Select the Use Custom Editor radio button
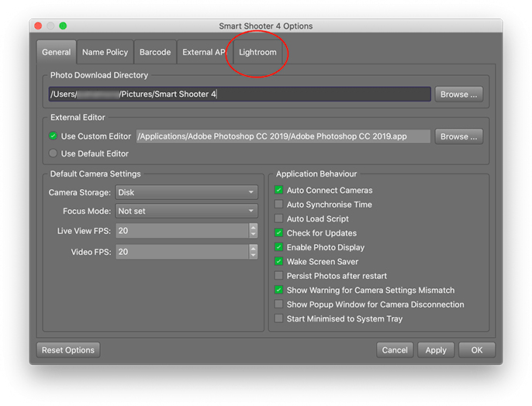 [x=53, y=136]
